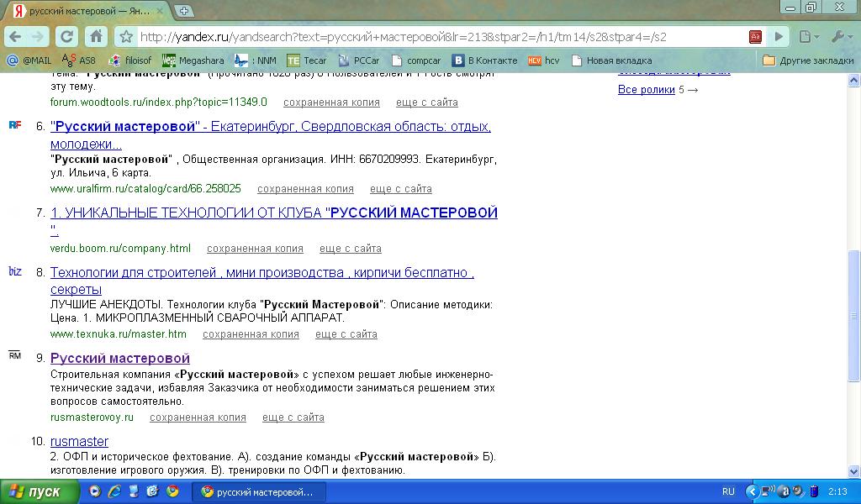Open the wrench settings menu

(840, 37)
